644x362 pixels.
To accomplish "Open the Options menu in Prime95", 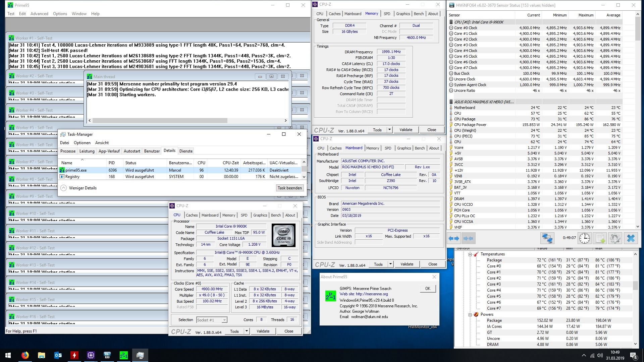I will click(60, 14).
